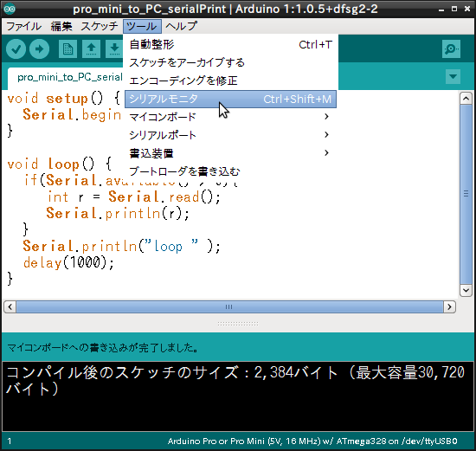
Task: Open the ヘルプ menu
Action: coord(181,27)
